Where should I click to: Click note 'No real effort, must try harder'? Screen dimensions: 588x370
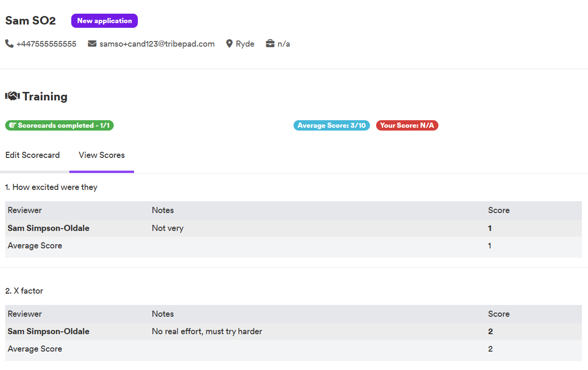[x=207, y=331]
